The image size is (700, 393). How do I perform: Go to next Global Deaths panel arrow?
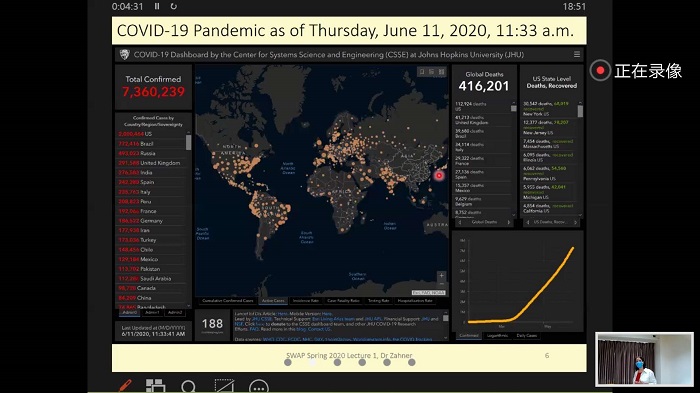click(508, 222)
